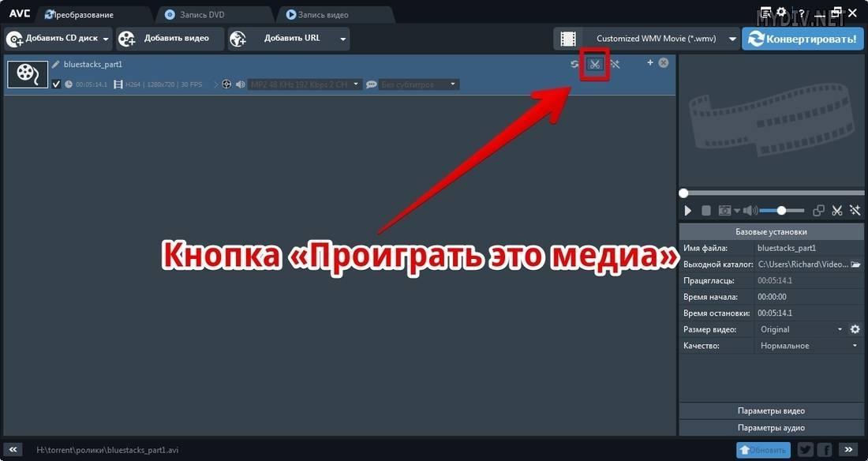The height and width of the screenshot is (461, 868).
Task: Open the video size gear settings
Action: pos(855,329)
